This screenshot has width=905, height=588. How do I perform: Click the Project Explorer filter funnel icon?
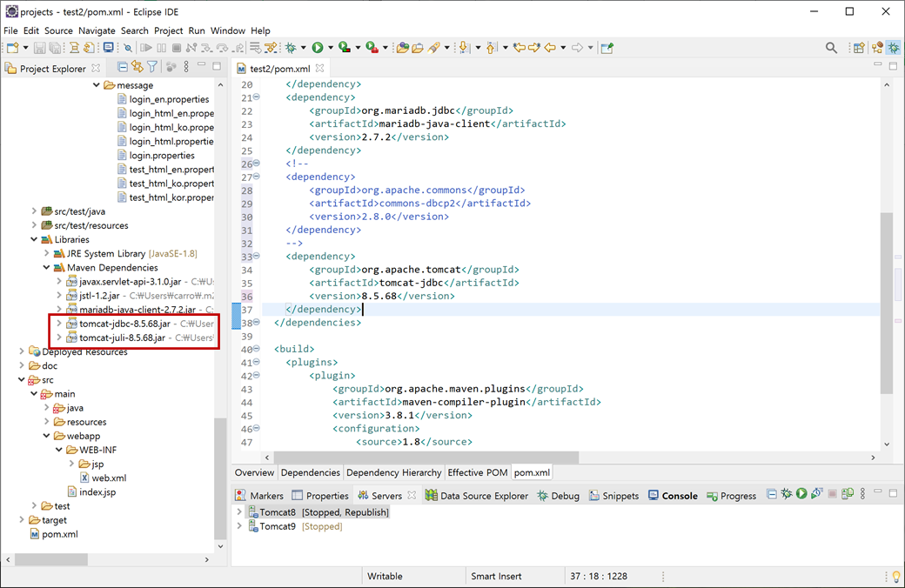pyautogui.click(x=152, y=68)
